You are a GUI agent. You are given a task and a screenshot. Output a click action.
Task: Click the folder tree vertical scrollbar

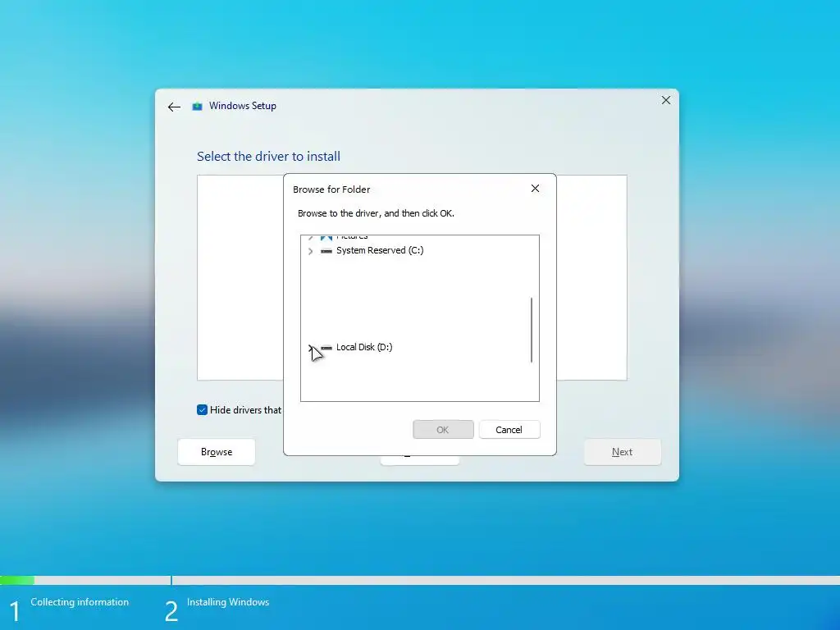[x=532, y=330]
